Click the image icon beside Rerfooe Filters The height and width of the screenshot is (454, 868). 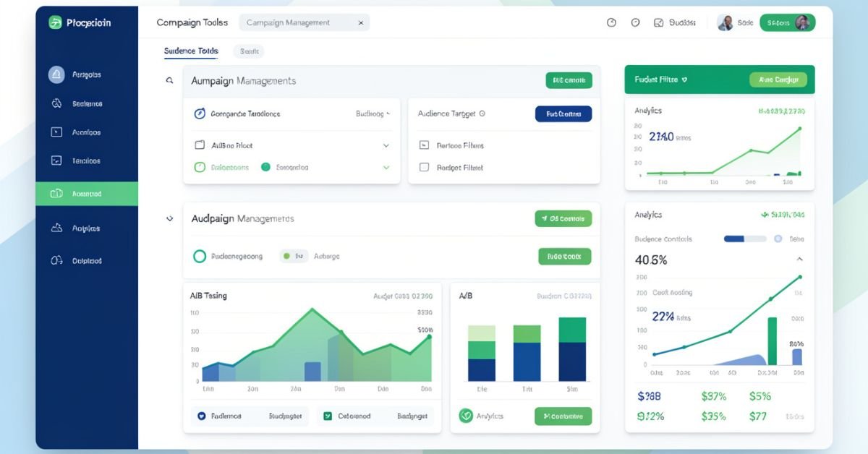pos(424,145)
